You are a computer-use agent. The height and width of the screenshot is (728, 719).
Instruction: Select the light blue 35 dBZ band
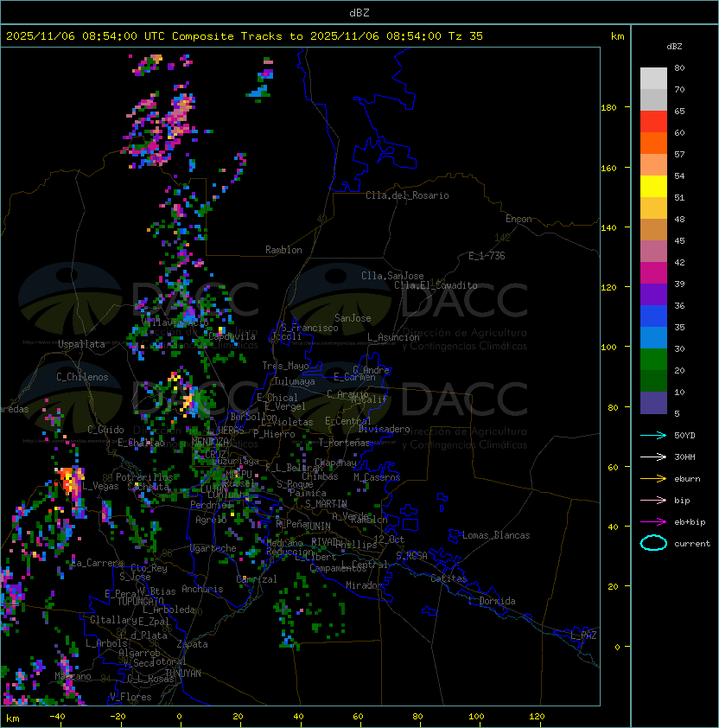(x=653, y=337)
